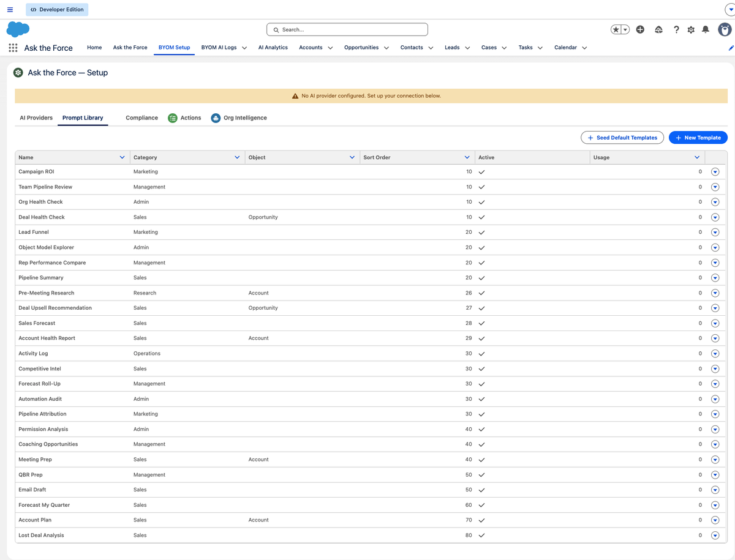Open the Sort Order column menu
The width and height of the screenshot is (735, 560).
(467, 157)
